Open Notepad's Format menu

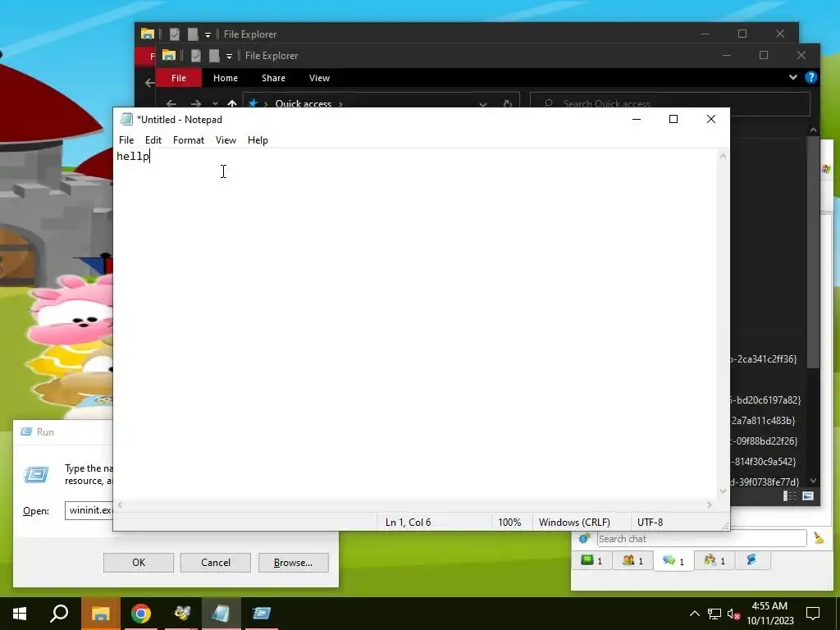click(189, 139)
